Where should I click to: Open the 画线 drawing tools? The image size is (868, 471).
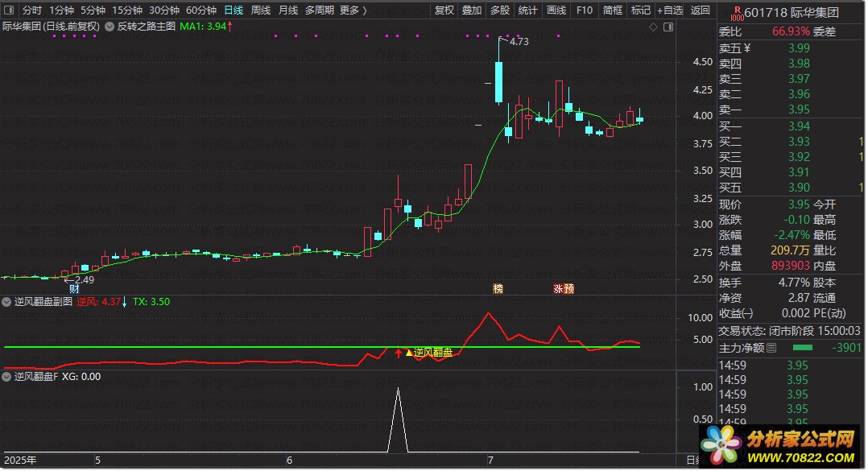556,10
